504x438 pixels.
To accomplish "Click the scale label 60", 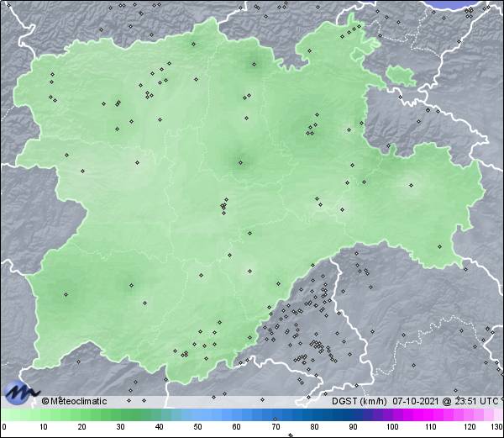I will pos(237,427).
